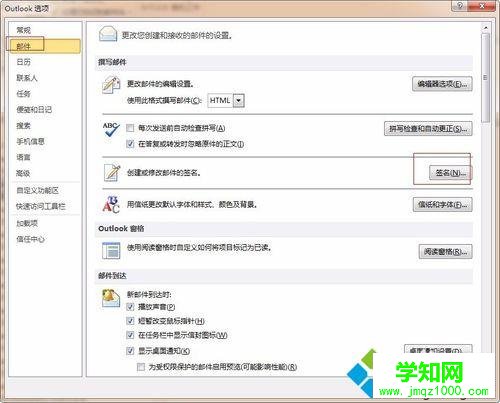This screenshot has width=500, height=403.
Task: Open 自定义功能区 settings
Action: (x=37, y=191)
